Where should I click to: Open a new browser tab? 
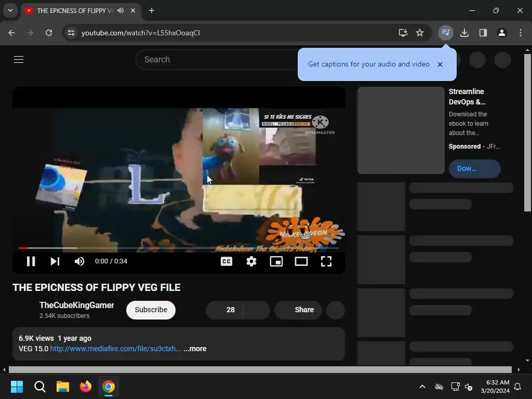point(152,10)
